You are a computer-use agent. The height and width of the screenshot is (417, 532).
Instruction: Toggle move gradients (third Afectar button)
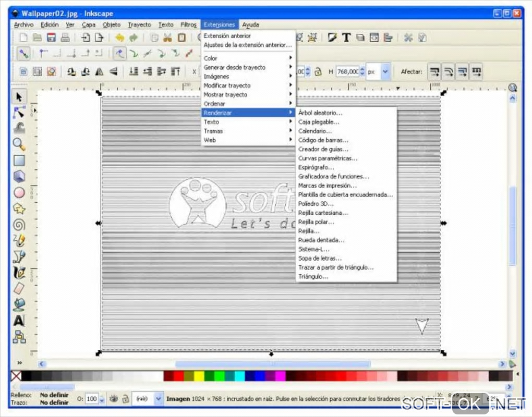462,71
